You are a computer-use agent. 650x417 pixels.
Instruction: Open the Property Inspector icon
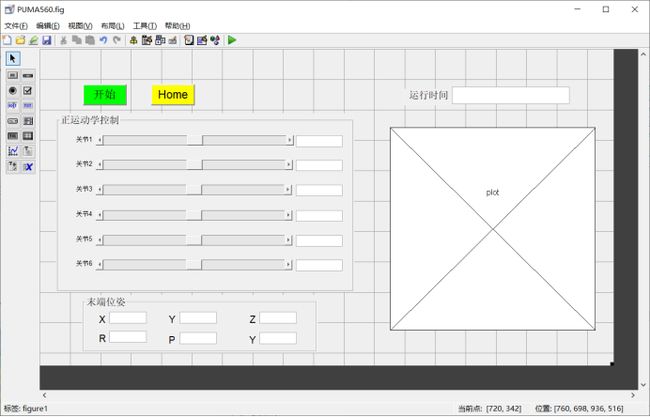click(x=202, y=40)
